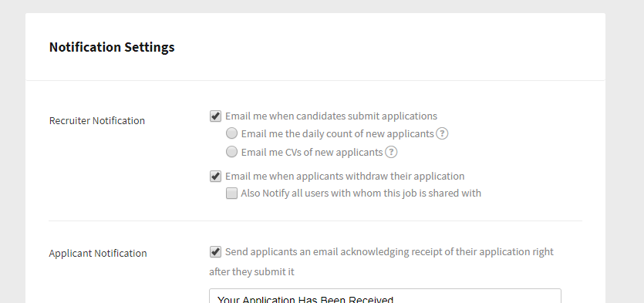Select the daily count of new applicants radio
Viewport: 644px width, 303px height.
232,133
